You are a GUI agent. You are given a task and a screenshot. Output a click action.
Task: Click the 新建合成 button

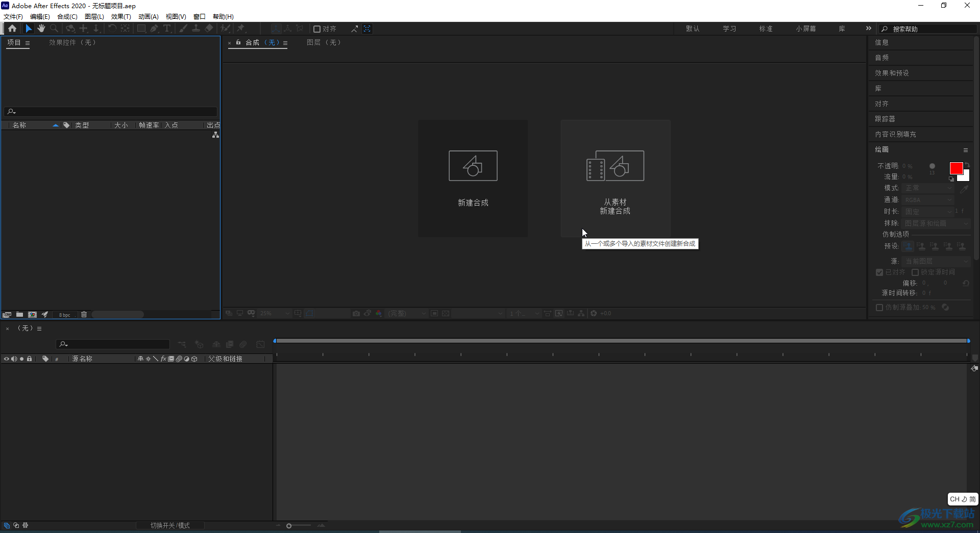point(473,179)
